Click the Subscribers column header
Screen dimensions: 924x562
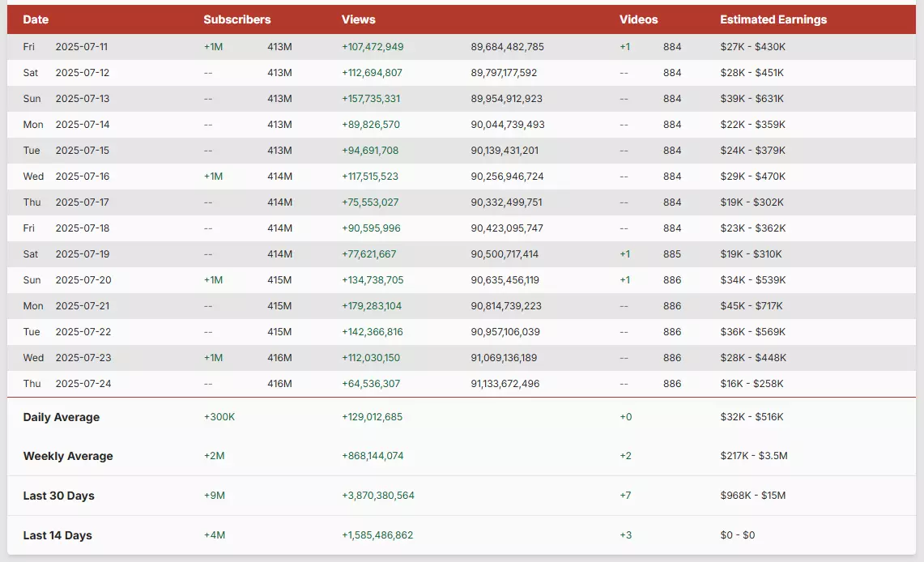[x=237, y=19]
